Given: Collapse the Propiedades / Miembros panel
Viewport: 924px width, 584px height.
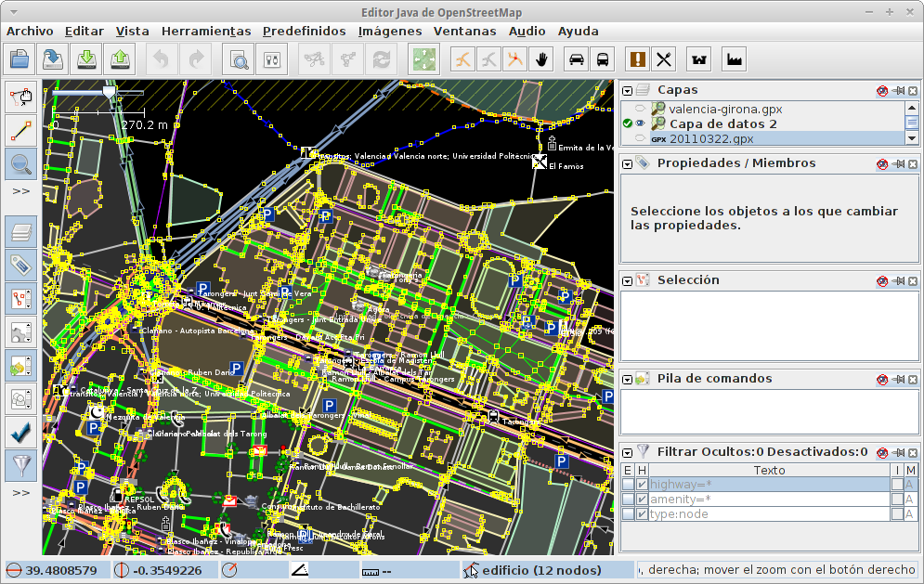Looking at the screenshot, I should click(x=628, y=163).
